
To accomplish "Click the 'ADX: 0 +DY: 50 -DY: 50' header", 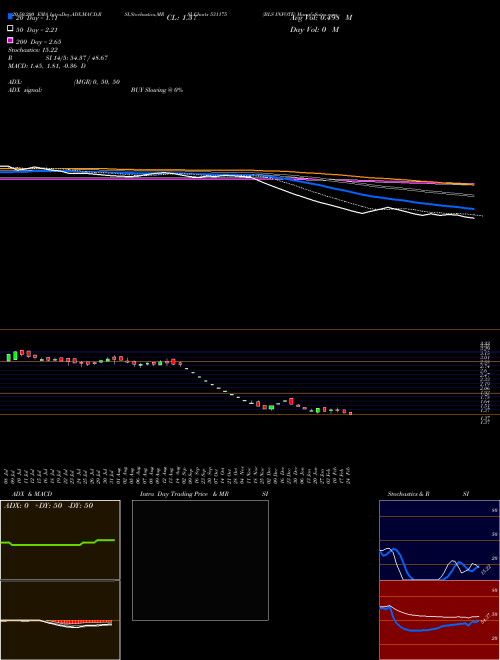I will click(48, 506).
